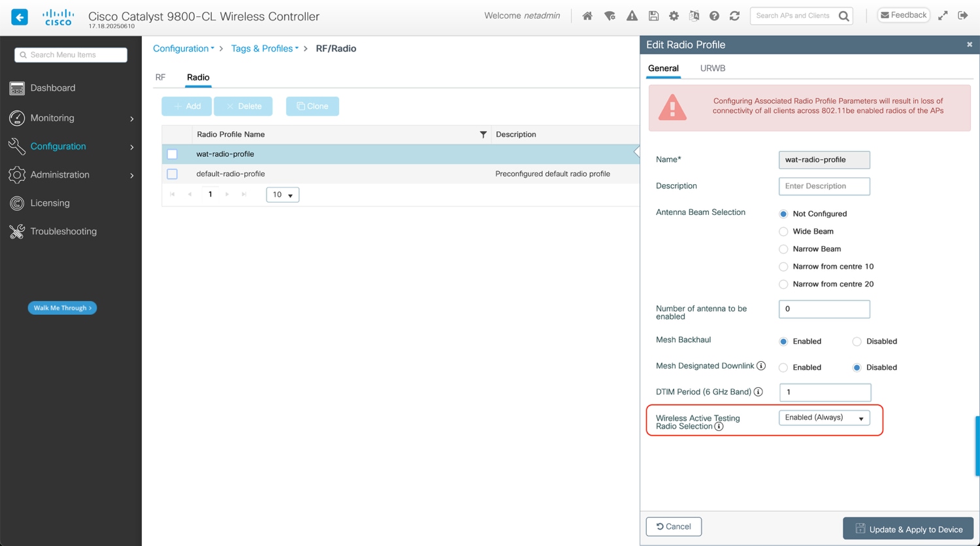This screenshot has height=546, width=980.
Task: Switch to the URWB tab
Action: coord(712,68)
